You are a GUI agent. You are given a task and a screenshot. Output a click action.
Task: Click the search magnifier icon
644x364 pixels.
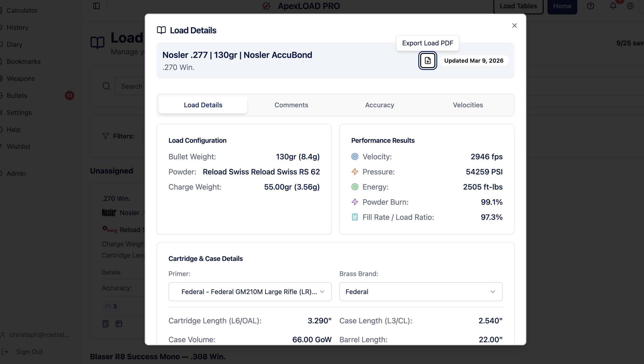[x=106, y=86]
